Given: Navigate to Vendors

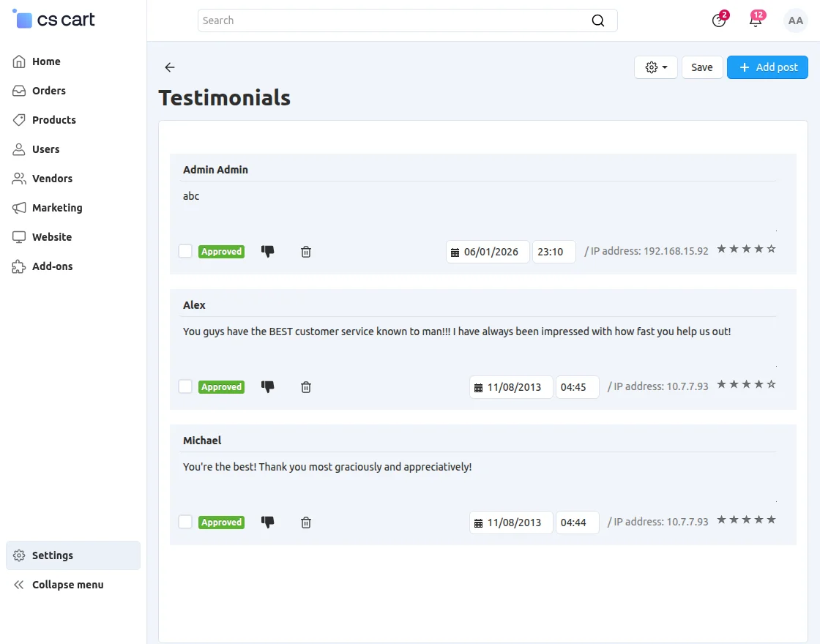Looking at the screenshot, I should 52,179.
